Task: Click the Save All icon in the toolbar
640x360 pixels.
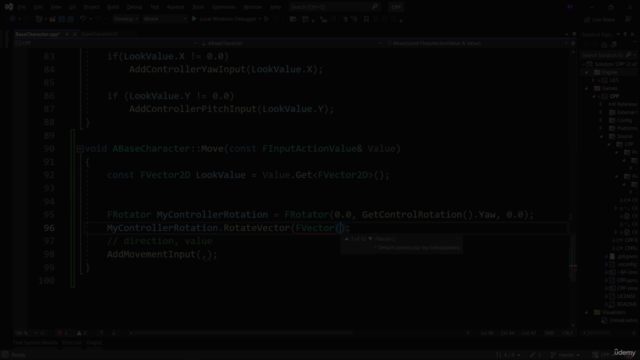Action: click(70, 19)
